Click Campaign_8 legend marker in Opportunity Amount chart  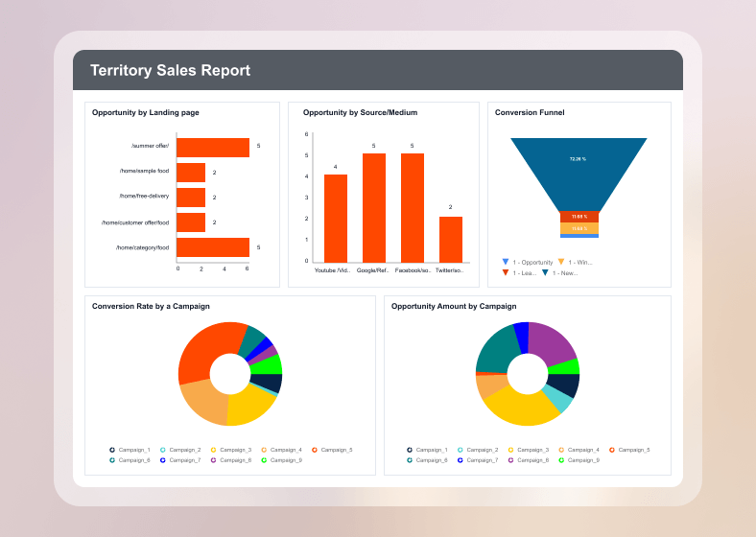click(x=511, y=460)
